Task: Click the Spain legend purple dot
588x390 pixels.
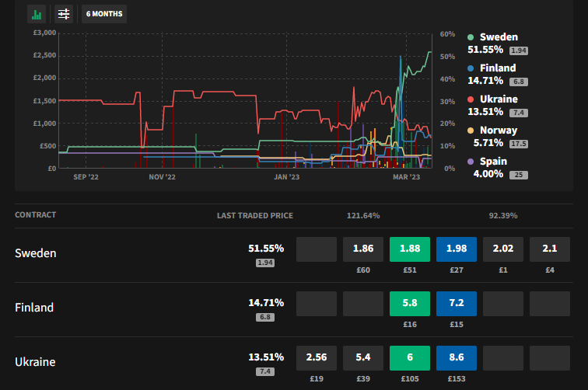Action: click(471, 162)
